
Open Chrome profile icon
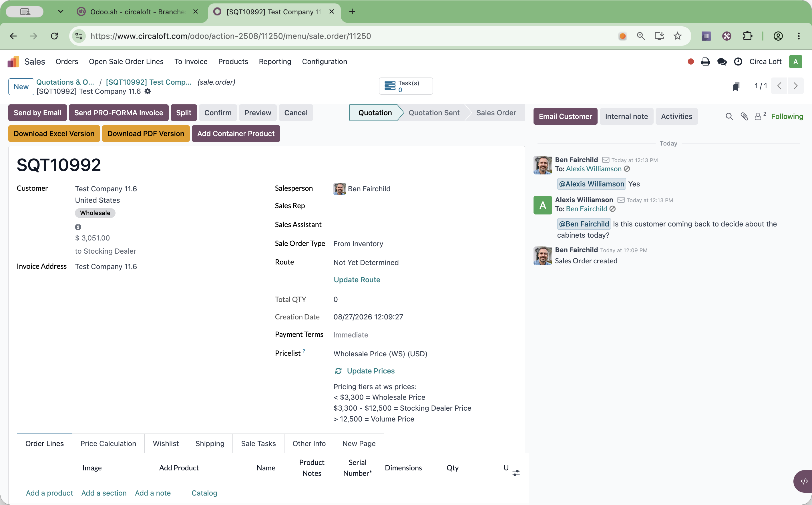tap(778, 36)
